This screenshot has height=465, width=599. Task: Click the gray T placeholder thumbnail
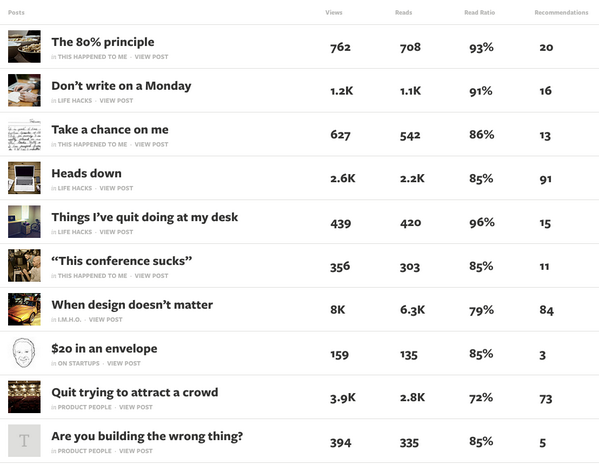(24, 441)
